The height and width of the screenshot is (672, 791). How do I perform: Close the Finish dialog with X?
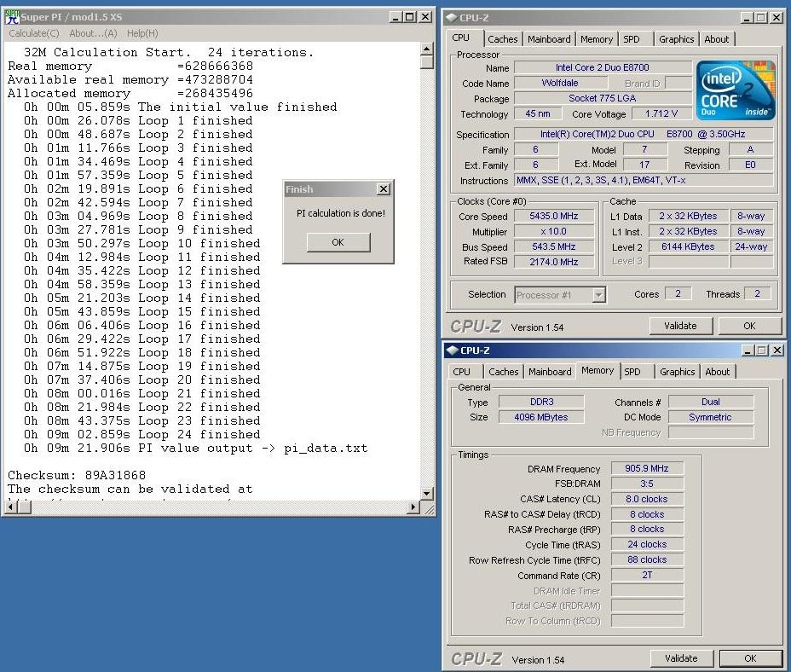(384, 188)
